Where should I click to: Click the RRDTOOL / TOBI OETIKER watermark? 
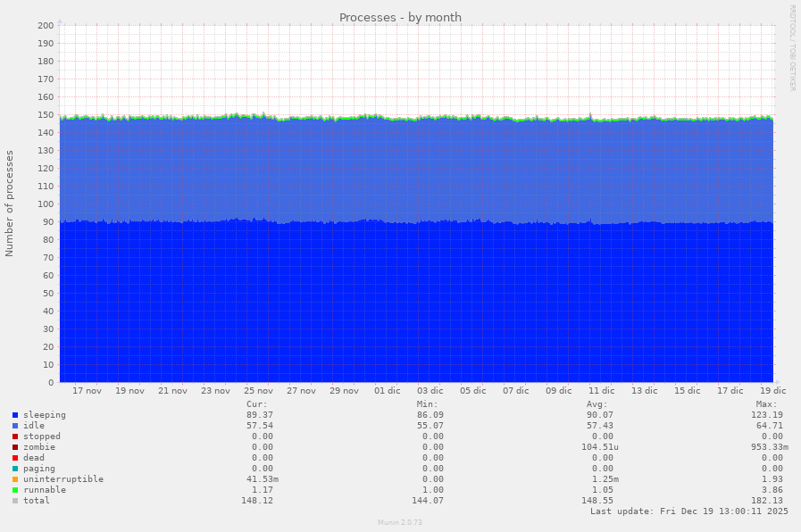click(791, 48)
